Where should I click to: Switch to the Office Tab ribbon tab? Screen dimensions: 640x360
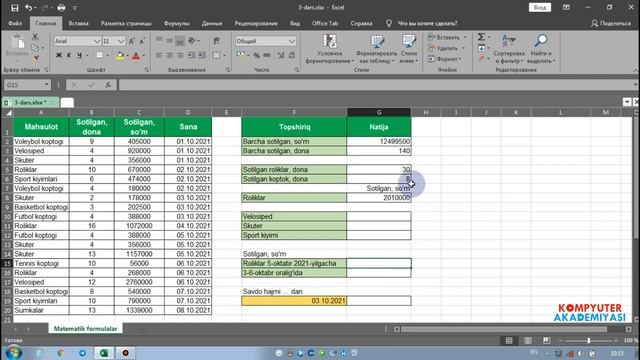point(325,23)
